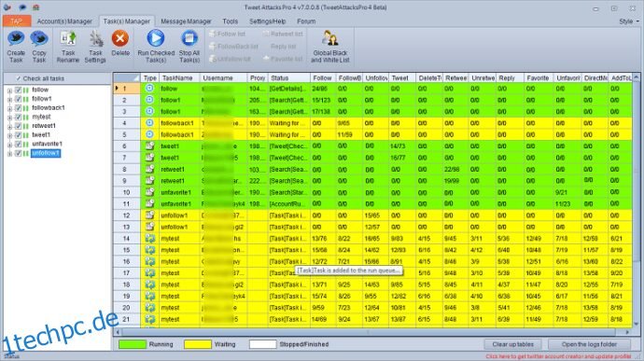Click the green Running legend swatch
The image size is (644, 361).
[133, 344]
